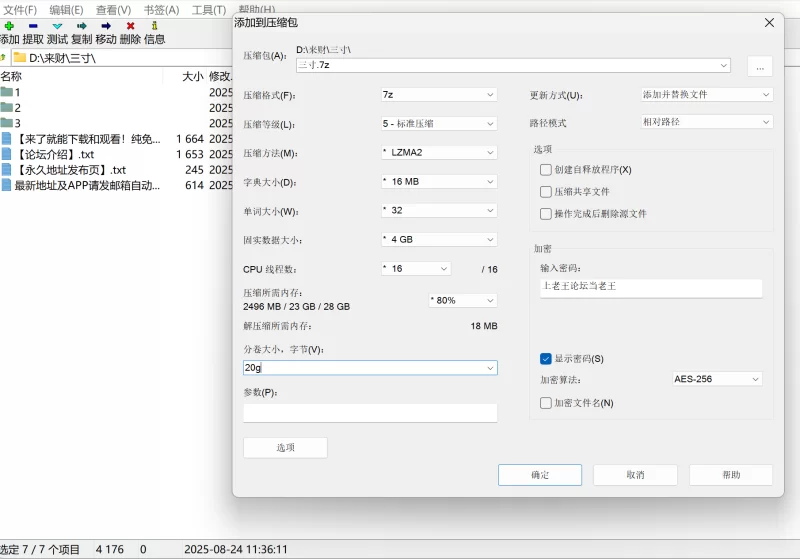800x559 pixels.
Task: Expand the 压缩等级 dropdown
Action: coord(438,124)
